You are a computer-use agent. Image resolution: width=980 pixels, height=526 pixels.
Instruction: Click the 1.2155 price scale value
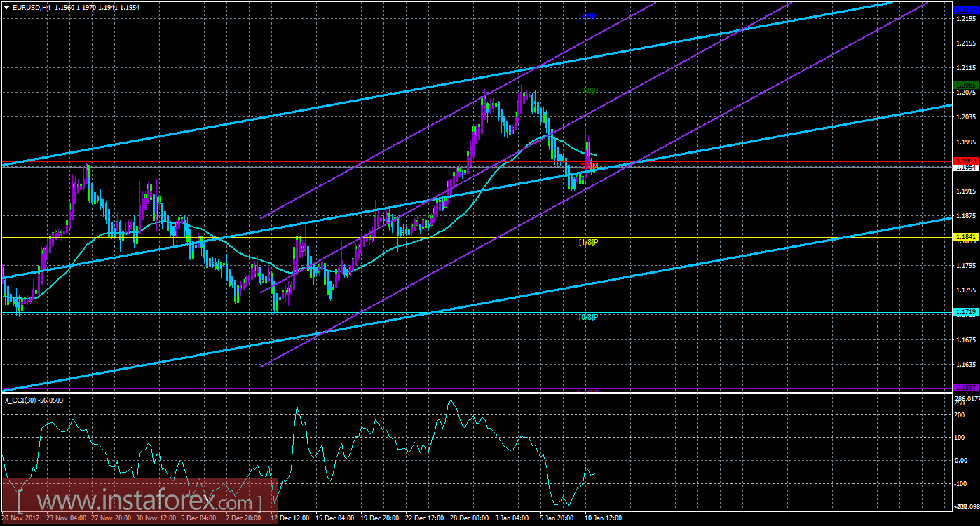click(x=966, y=43)
